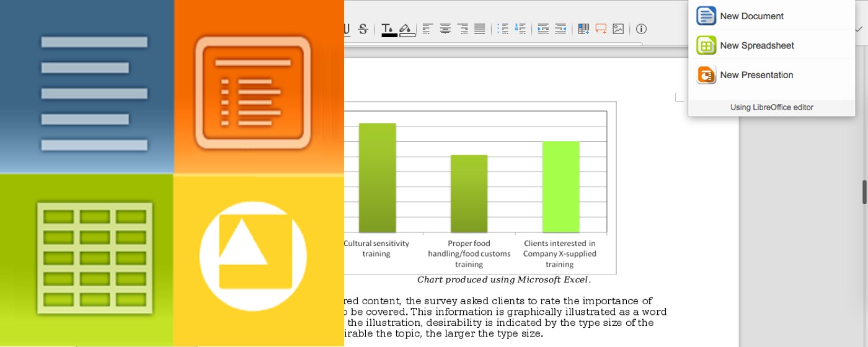Insert a comment
Screen dimensions: 868x347
pos(601,29)
